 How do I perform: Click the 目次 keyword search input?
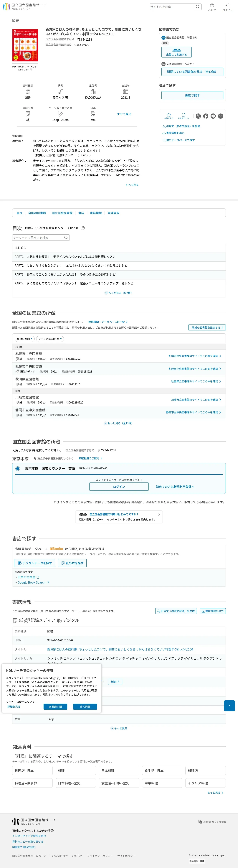tap(38, 238)
